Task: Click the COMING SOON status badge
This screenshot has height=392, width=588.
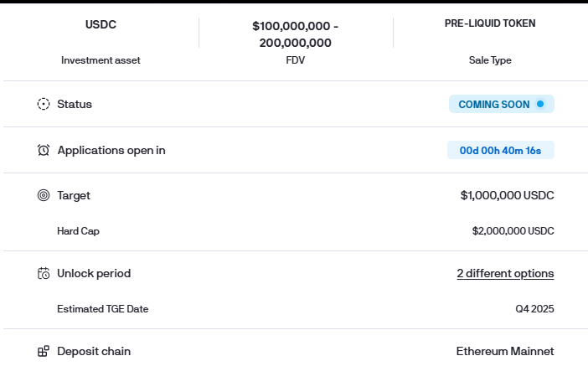Action: 501,104
